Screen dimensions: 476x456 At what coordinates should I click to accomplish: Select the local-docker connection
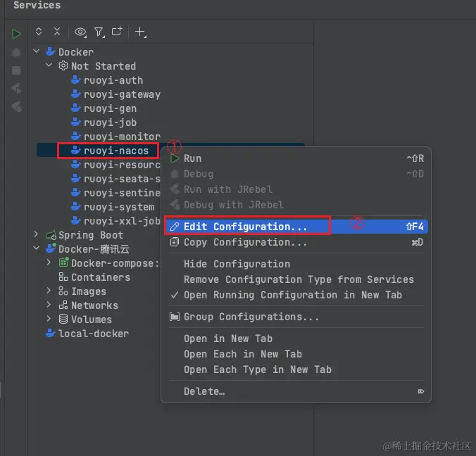click(x=93, y=334)
